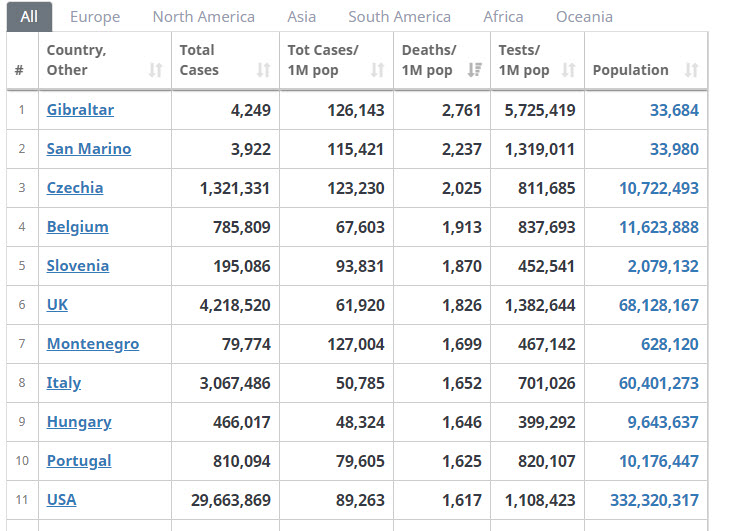The height and width of the screenshot is (531, 730).
Task: Select Italy total cases 3,067,486
Action: [x=235, y=383]
